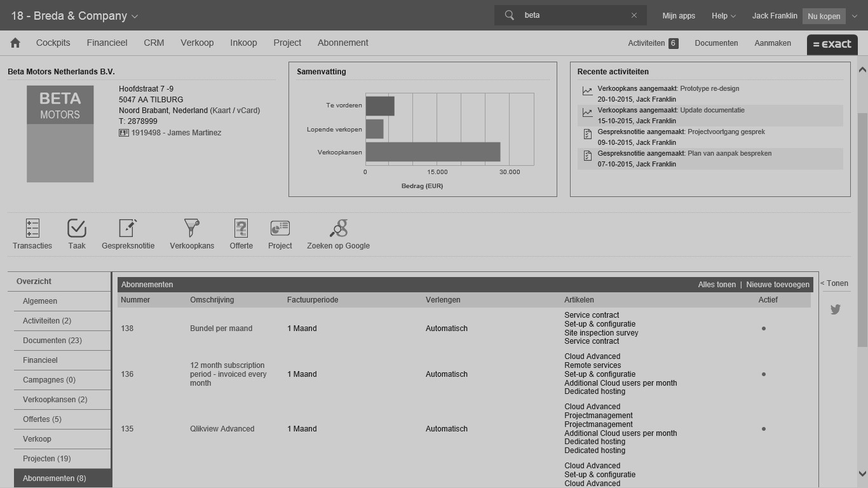Viewport: 868px width, 488px height.
Task: Click Nieuwe toevoegen in Abonnementen
Action: pyautogui.click(x=778, y=285)
